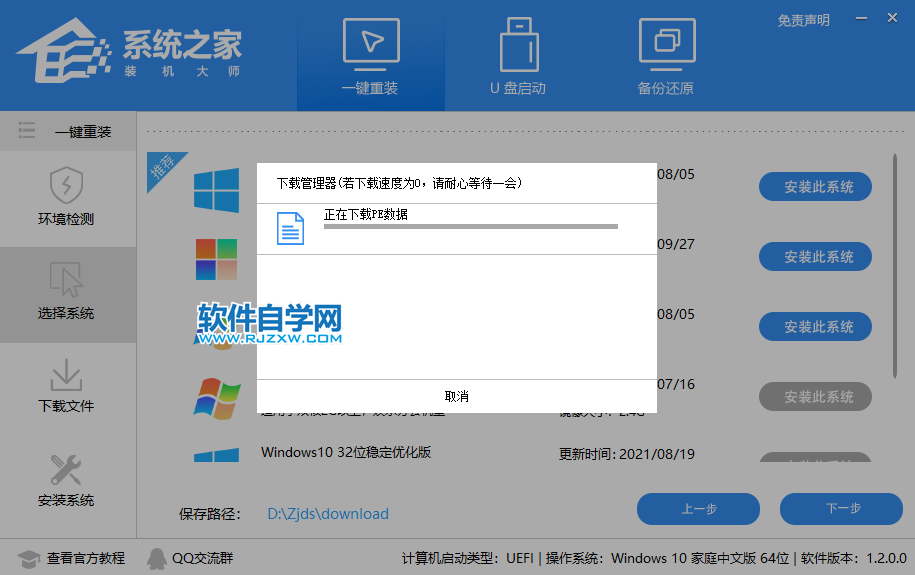This screenshot has width=915, height=575.
Task: Click the 系统之家 house logo
Action: pyautogui.click(x=63, y=50)
